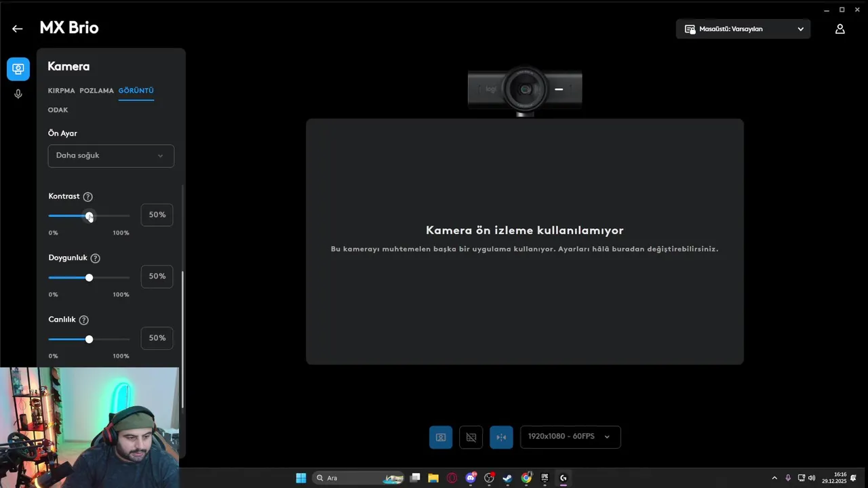Show help for Doygunluk

coord(95,258)
